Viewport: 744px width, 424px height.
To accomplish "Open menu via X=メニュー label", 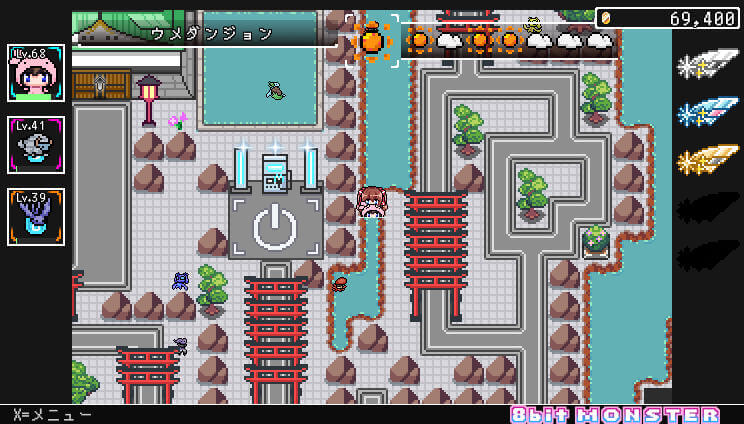I will tap(52, 414).
